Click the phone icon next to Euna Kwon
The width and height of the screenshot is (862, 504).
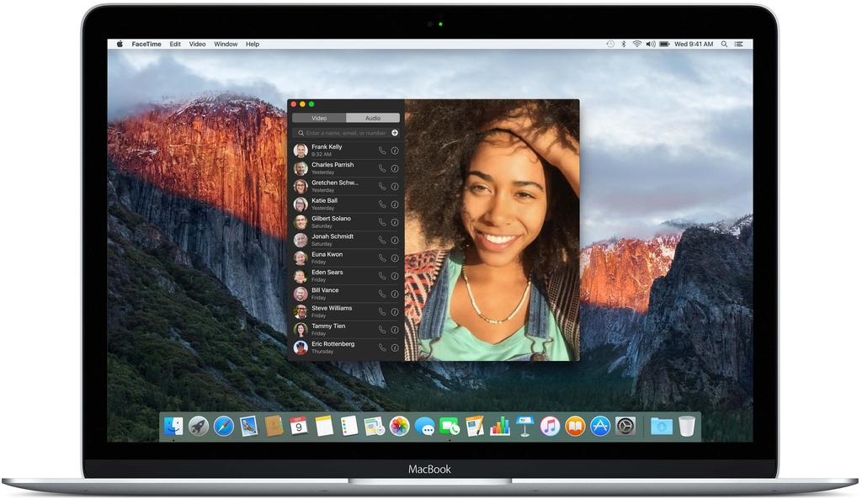pos(382,258)
